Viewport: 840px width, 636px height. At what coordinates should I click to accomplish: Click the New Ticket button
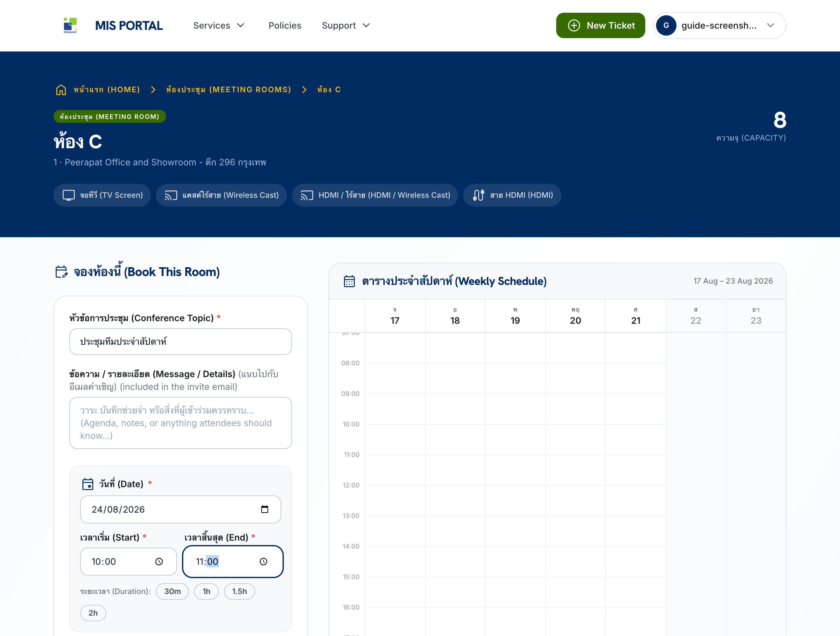[600, 25]
